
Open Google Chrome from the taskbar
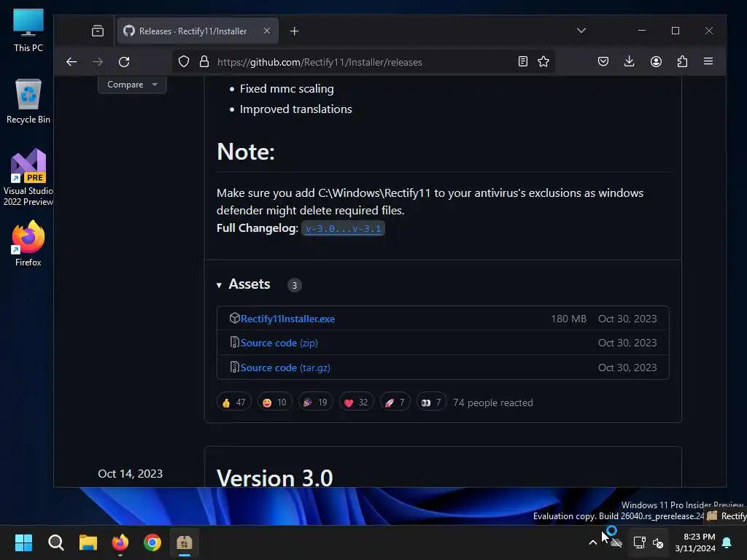point(152,542)
